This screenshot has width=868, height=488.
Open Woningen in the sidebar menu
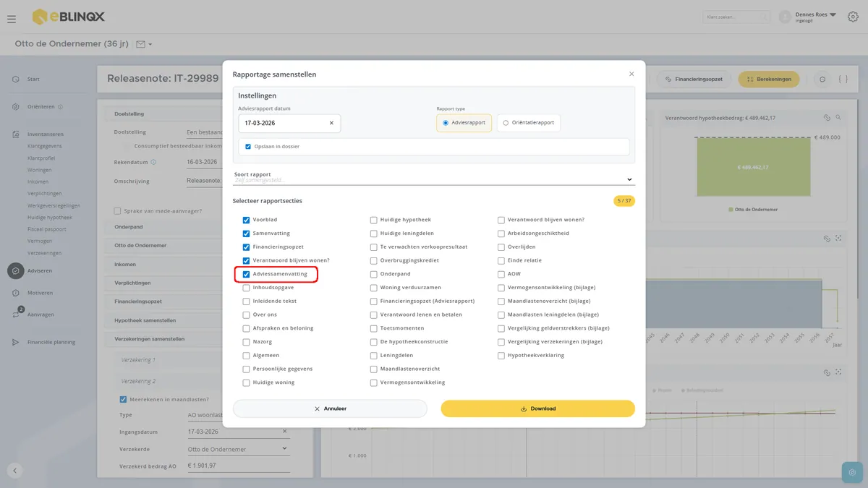click(40, 170)
